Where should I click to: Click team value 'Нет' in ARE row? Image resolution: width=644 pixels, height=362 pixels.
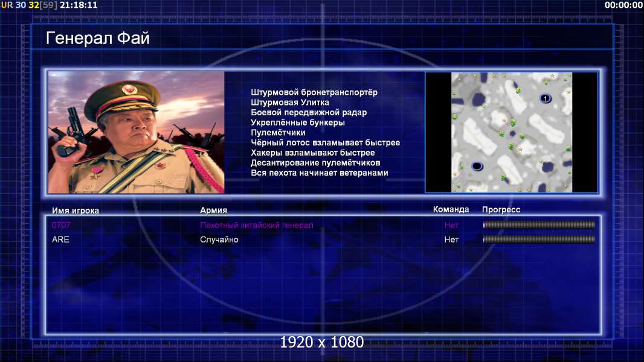451,240
